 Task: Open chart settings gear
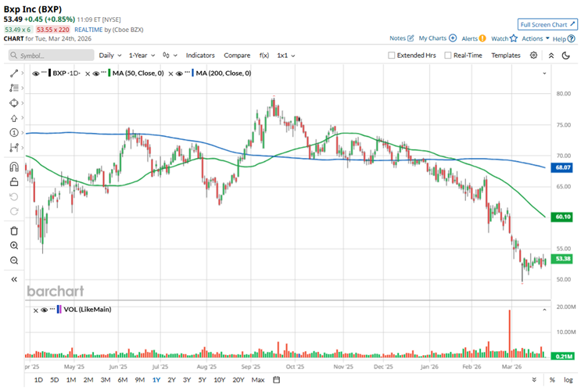533,56
